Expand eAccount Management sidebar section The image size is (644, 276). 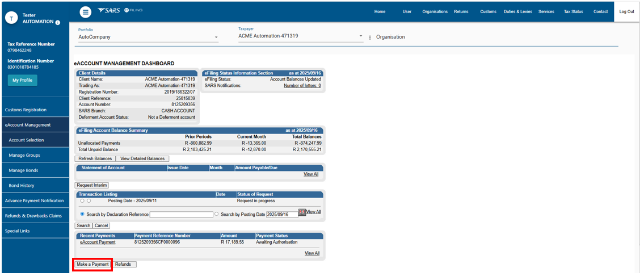pyautogui.click(x=28, y=125)
